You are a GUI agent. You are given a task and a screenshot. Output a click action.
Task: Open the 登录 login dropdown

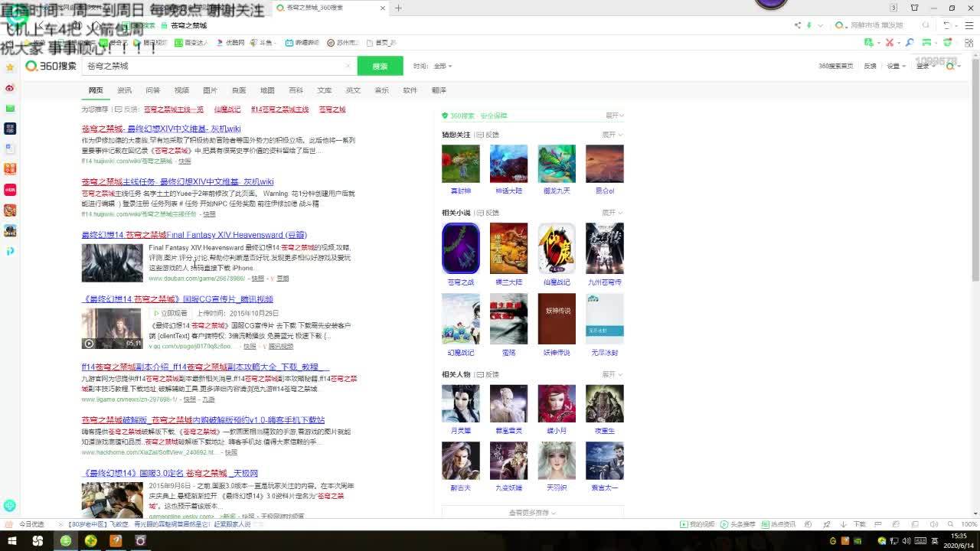click(926, 67)
